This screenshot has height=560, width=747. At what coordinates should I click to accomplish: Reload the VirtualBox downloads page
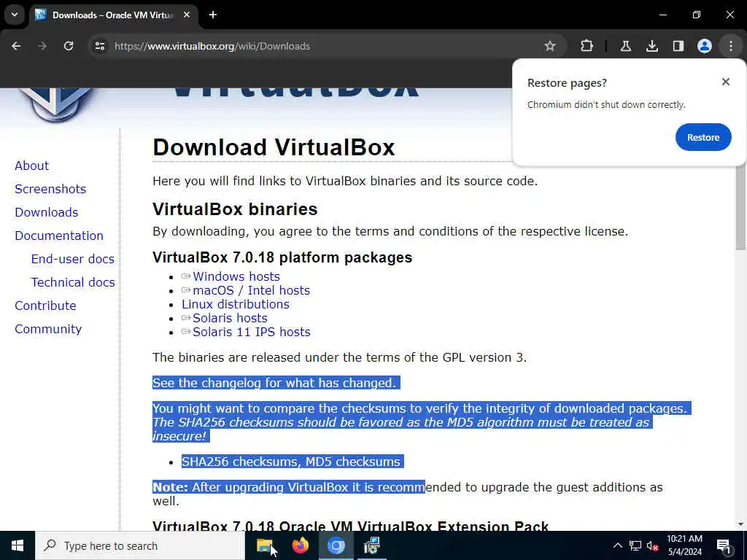pos(69,46)
